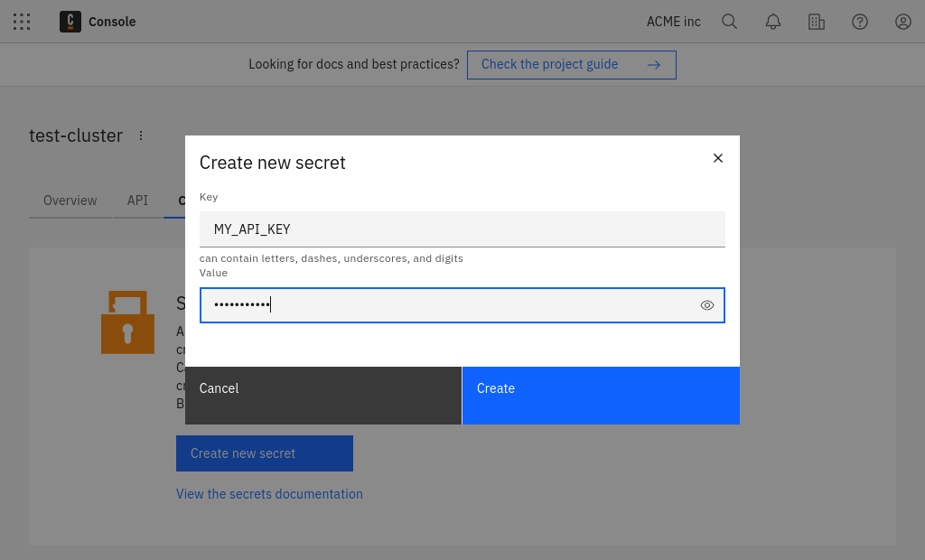The height and width of the screenshot is (560, 925).
Task: Click the MY_API_KEY key field
Action: 462,229
